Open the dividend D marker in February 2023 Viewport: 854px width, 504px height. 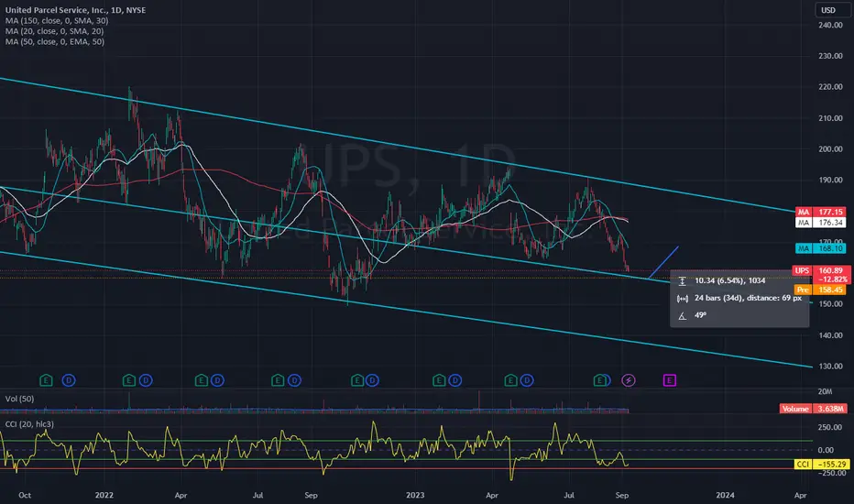pos(454,380)
